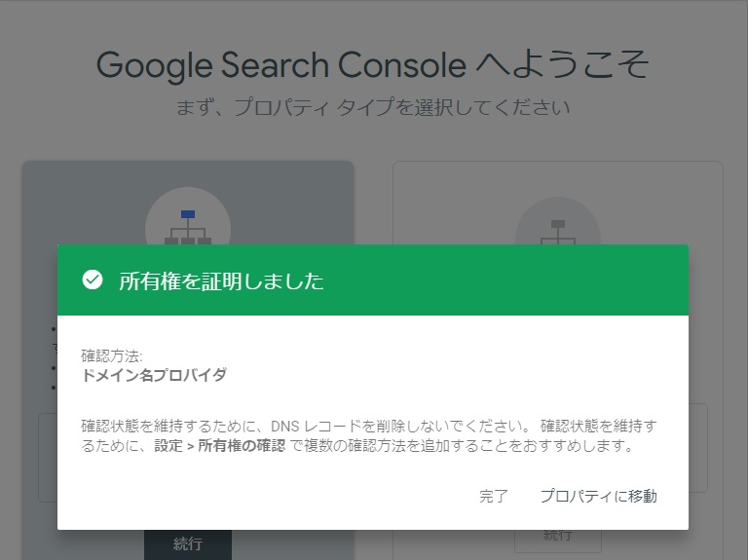The image size is (748, 560).
Task: Click the ドメイン名プロバイダ text
Action: pyautogui.click(x=154, y=375)
